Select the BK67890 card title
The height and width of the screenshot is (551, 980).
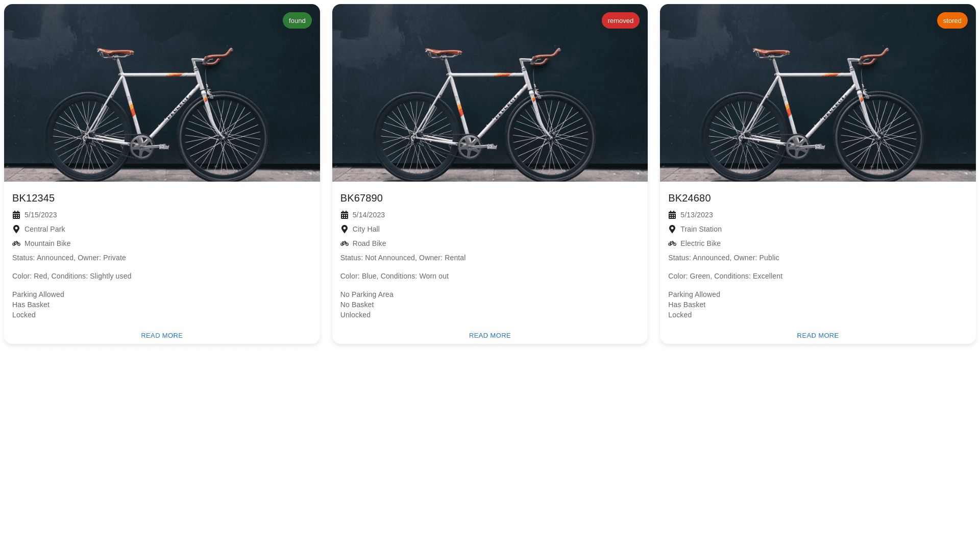click(361, 198)
